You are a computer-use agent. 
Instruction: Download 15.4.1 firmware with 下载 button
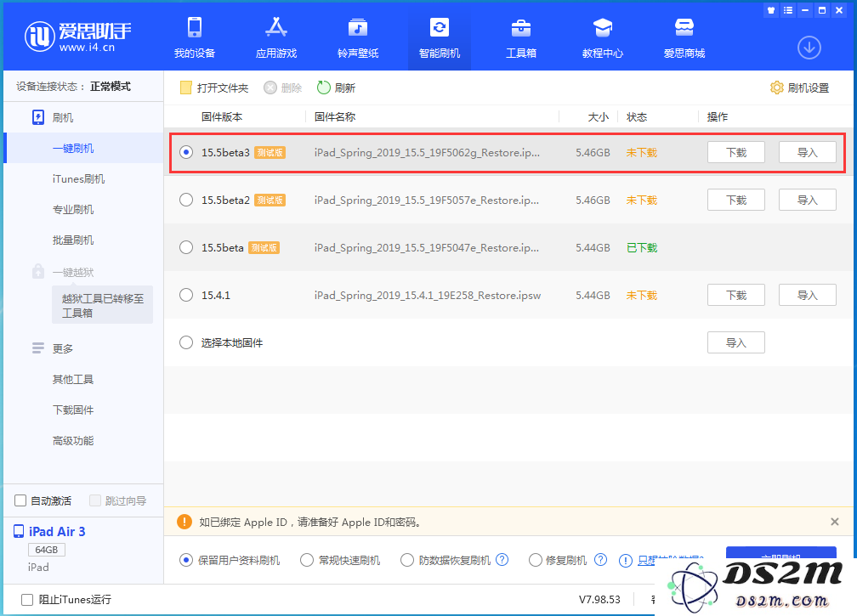(735, 295)
